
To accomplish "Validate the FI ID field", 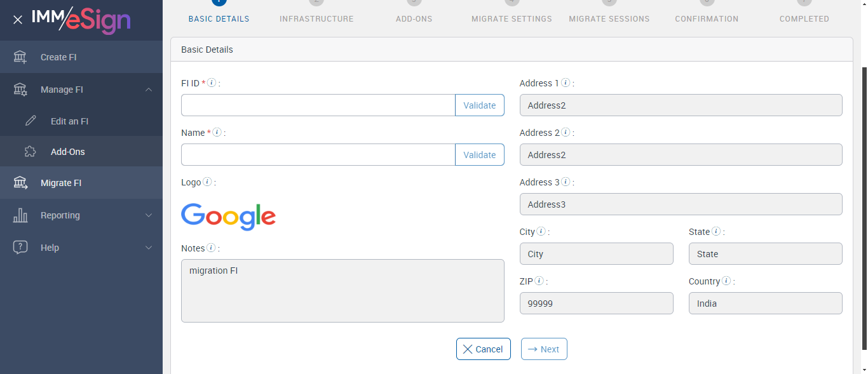I will pyautogui.click(x=479, y=105).
